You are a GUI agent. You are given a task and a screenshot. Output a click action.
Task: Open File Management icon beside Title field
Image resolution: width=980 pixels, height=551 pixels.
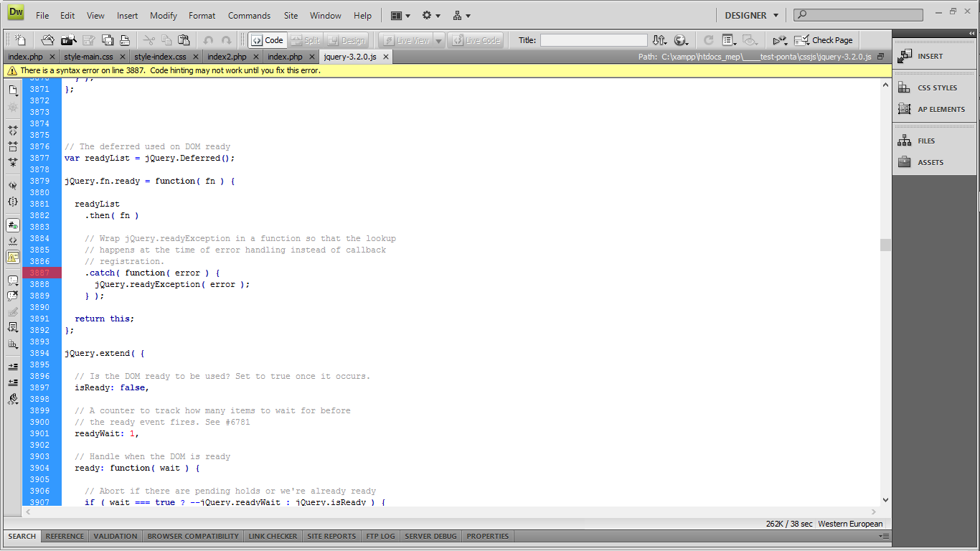coord(660,40)
